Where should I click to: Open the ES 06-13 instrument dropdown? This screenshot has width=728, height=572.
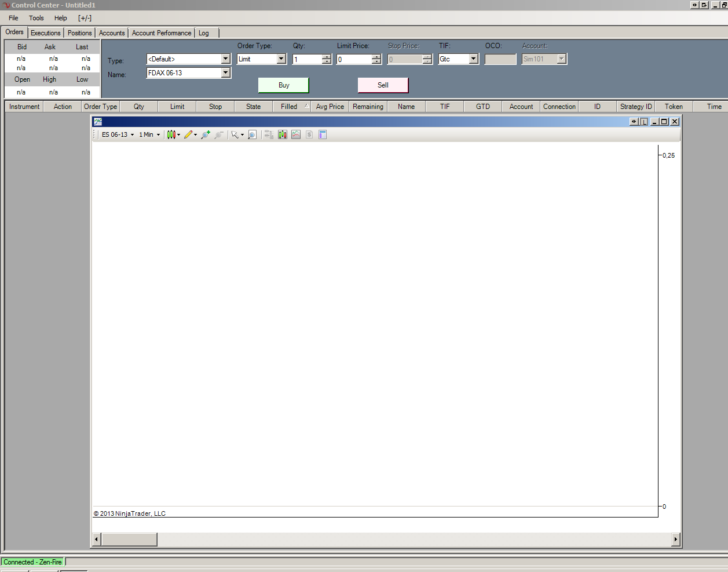118,134
